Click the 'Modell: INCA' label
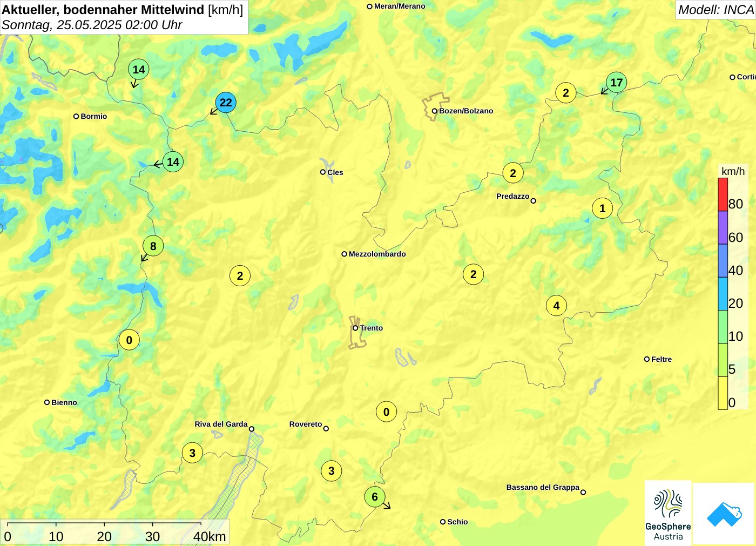Screen dimensions: 756x546 [x=715, y=10]
